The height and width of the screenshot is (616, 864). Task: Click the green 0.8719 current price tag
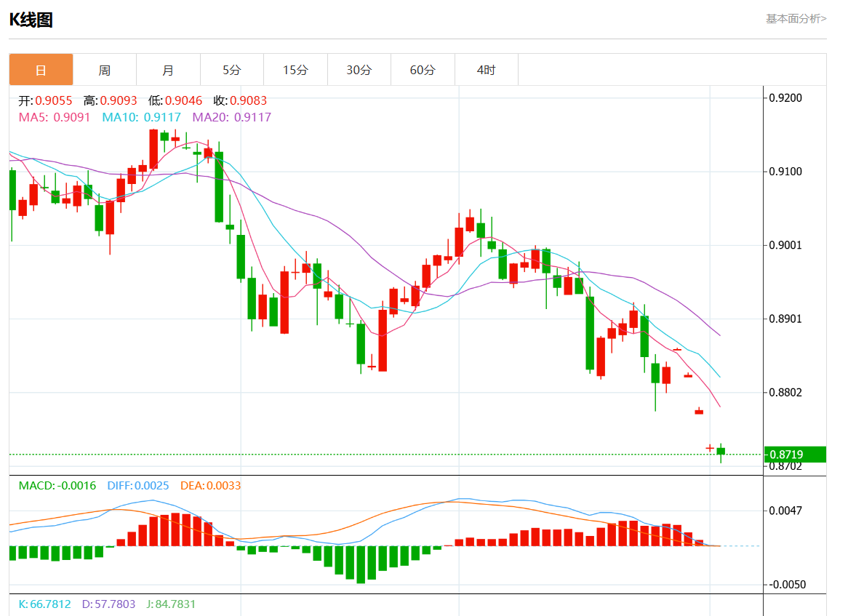click(x=795, y=454)
